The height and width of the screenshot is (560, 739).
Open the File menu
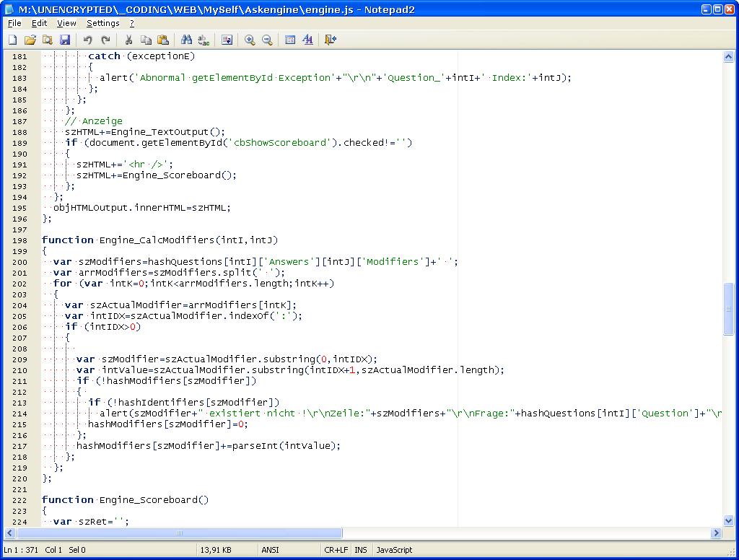[x=14, y=23]
